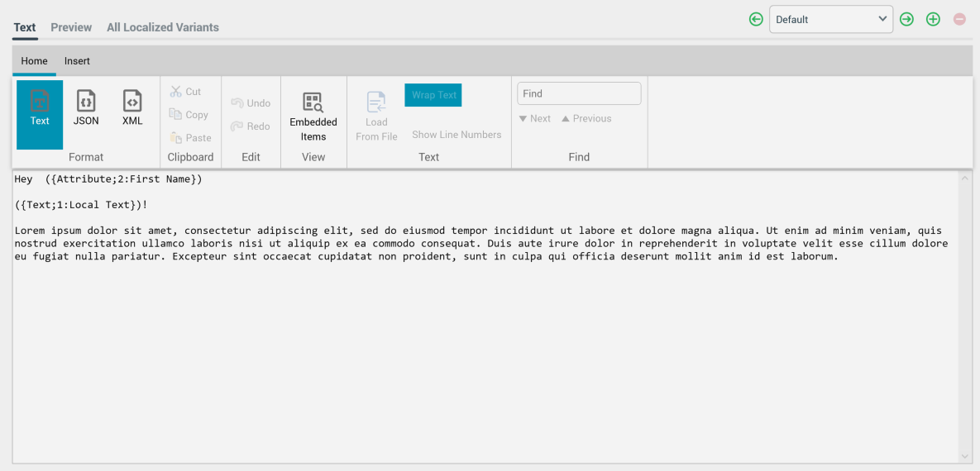This screenshot has width=980, height=471.
Task: Add a new variant with green plus
Action: click(x=933, y=19)
